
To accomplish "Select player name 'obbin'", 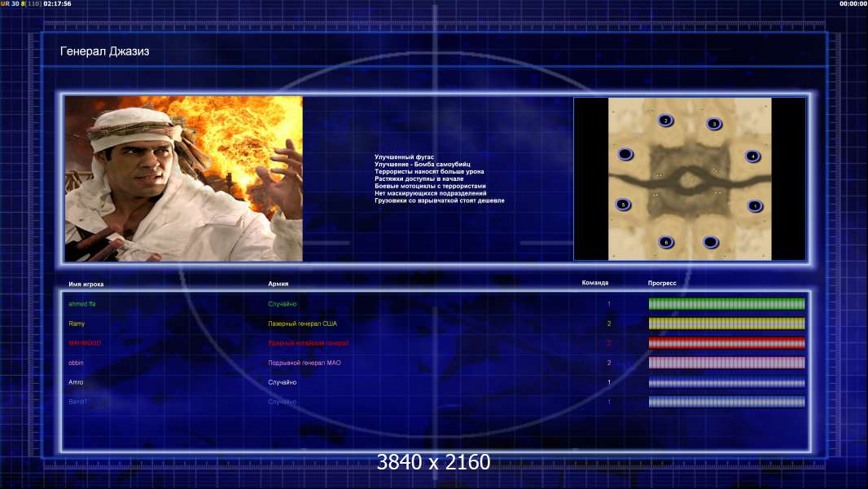I will point(76,363).
